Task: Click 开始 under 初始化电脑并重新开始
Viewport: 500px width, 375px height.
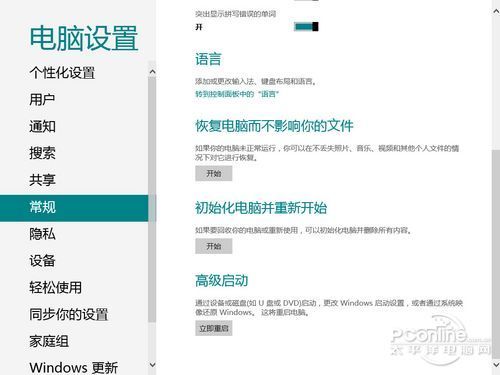Action: pyautogui.click(x=214, y=246)
